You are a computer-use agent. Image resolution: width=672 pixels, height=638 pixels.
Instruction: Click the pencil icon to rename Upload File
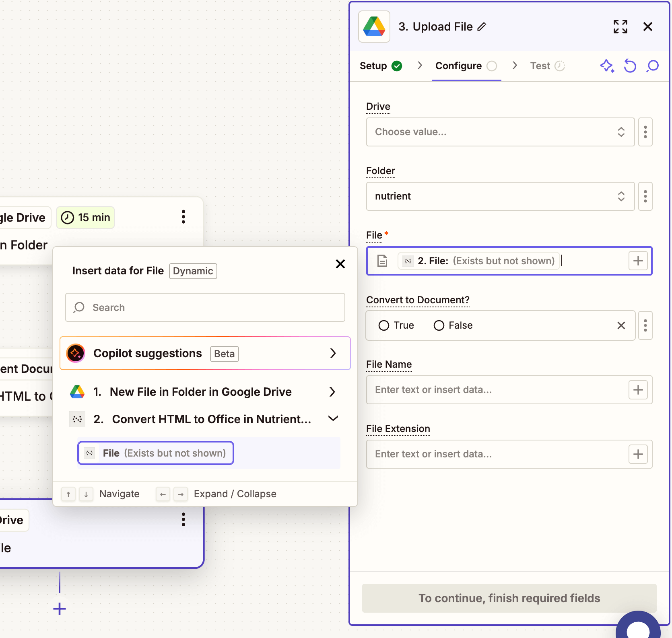[482, 27]
